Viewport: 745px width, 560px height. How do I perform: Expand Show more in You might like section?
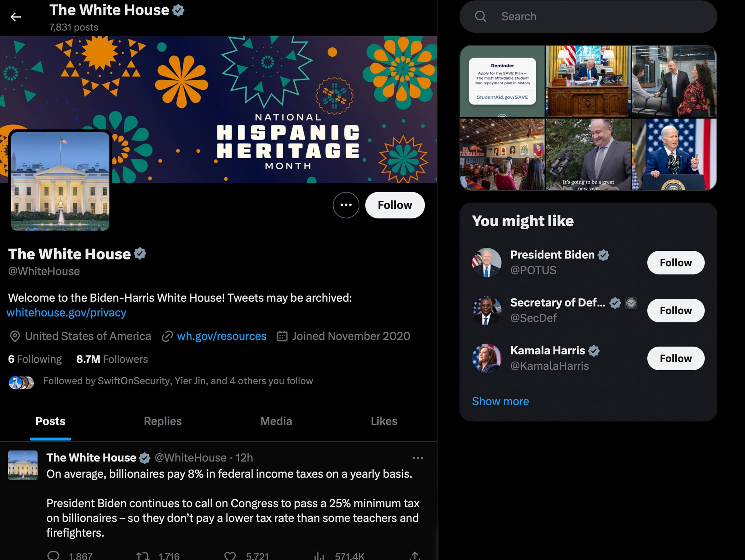(500, 401)
